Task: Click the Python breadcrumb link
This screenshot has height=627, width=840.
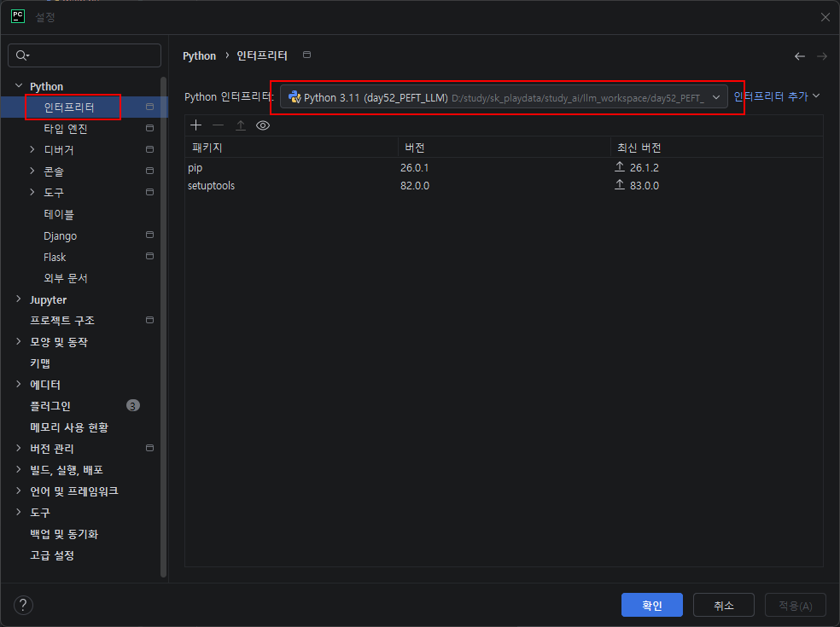Action: 199,55
